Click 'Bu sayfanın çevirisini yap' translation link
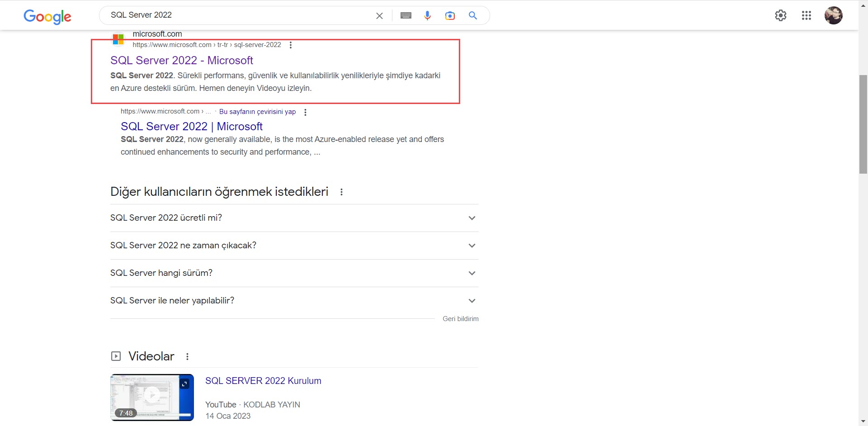The image size is (868, 426). [257, 111]
